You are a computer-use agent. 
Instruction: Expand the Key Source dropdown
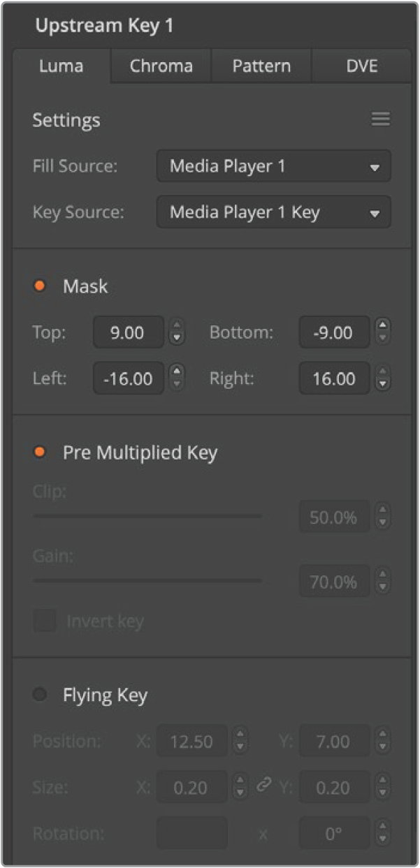273,212
